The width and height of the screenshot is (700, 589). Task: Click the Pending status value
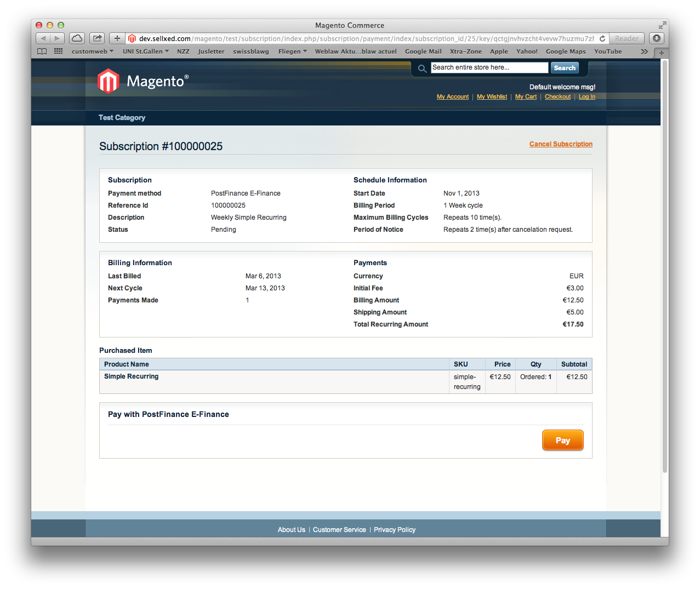coord(224,230)
